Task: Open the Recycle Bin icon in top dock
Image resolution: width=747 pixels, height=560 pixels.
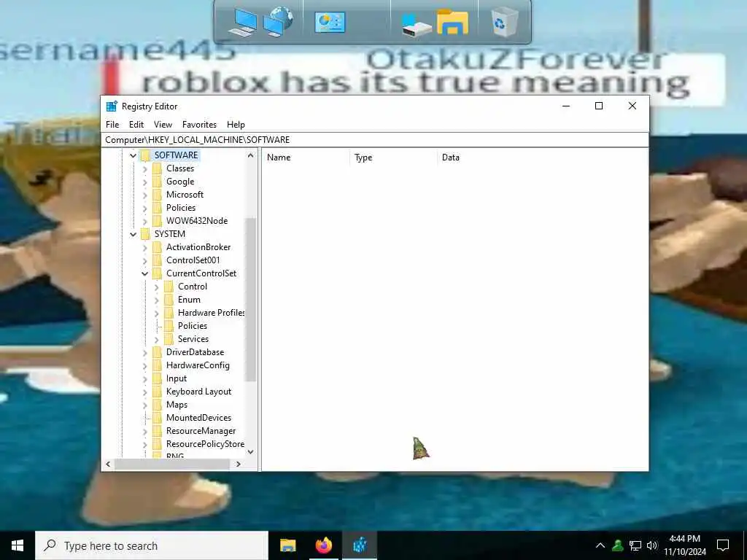Action: [x=505, y=22]
